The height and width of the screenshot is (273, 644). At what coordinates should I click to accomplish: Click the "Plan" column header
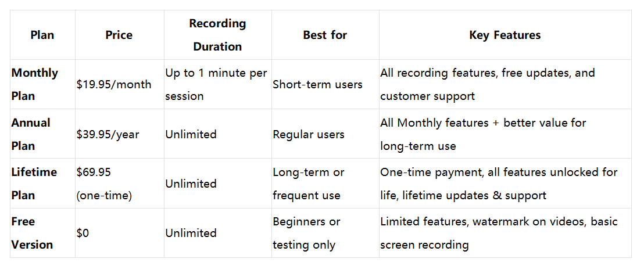click(42, 35)
